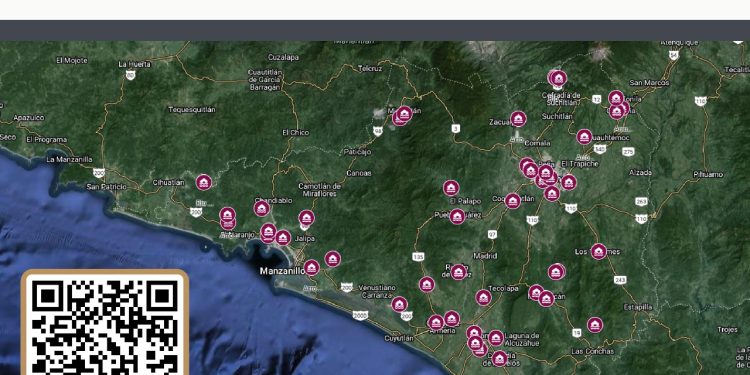
Task: Click the highway 263 shield
Action: (641, 201)
